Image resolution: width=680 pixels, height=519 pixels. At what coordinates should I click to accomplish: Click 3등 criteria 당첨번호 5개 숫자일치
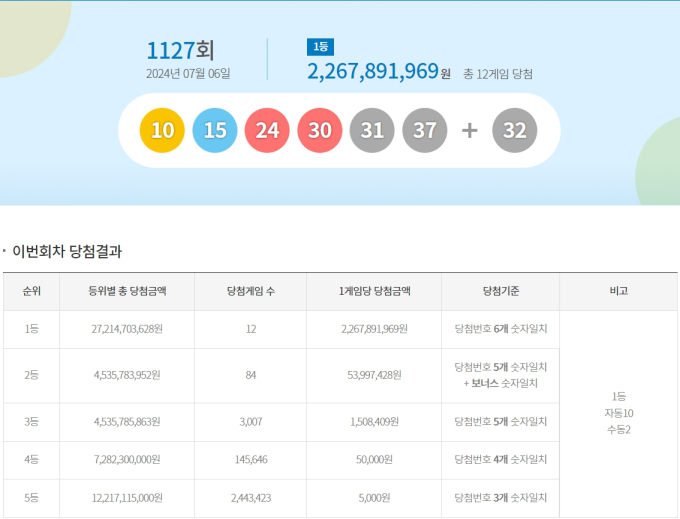pos(501,421)
